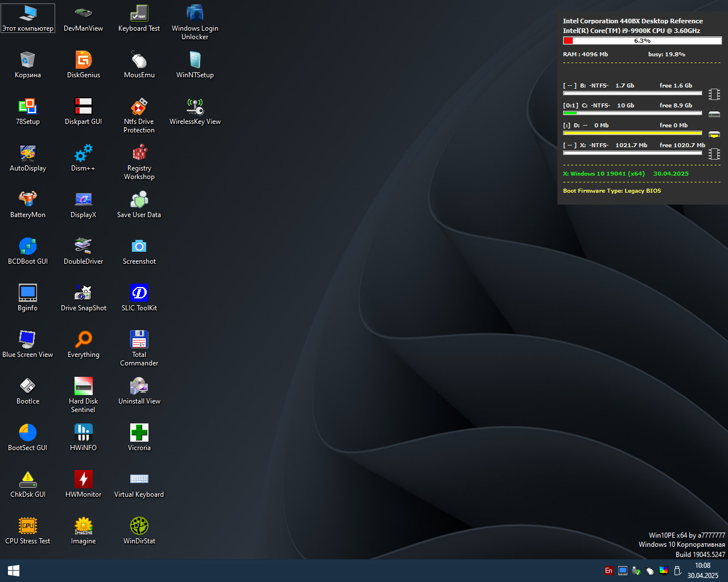Screen dimensions: 728x582
Task: Click 'free 8.9 Gb' text for C: drive
Action: coord(676,106)
